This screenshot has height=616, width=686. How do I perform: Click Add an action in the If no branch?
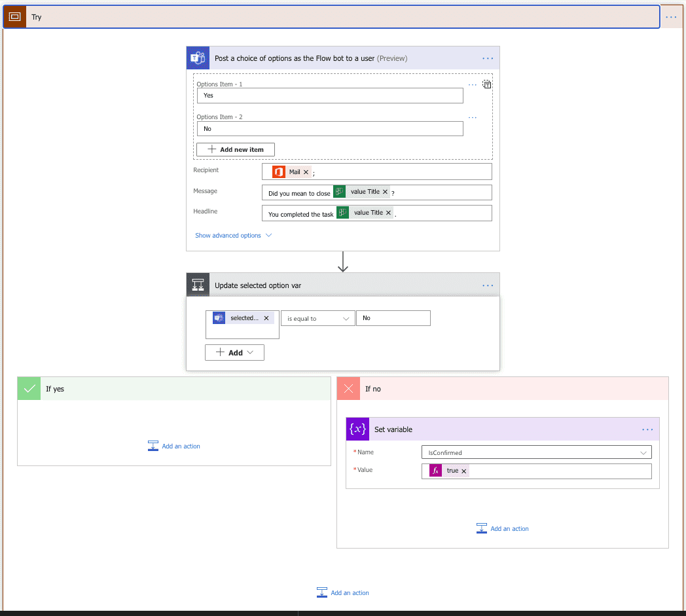click(503, 528)
